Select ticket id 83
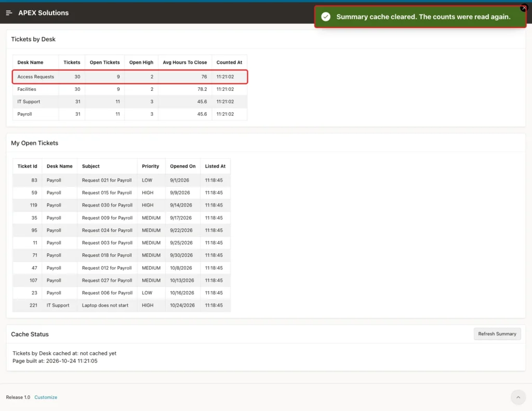 (x=34, y=180)
